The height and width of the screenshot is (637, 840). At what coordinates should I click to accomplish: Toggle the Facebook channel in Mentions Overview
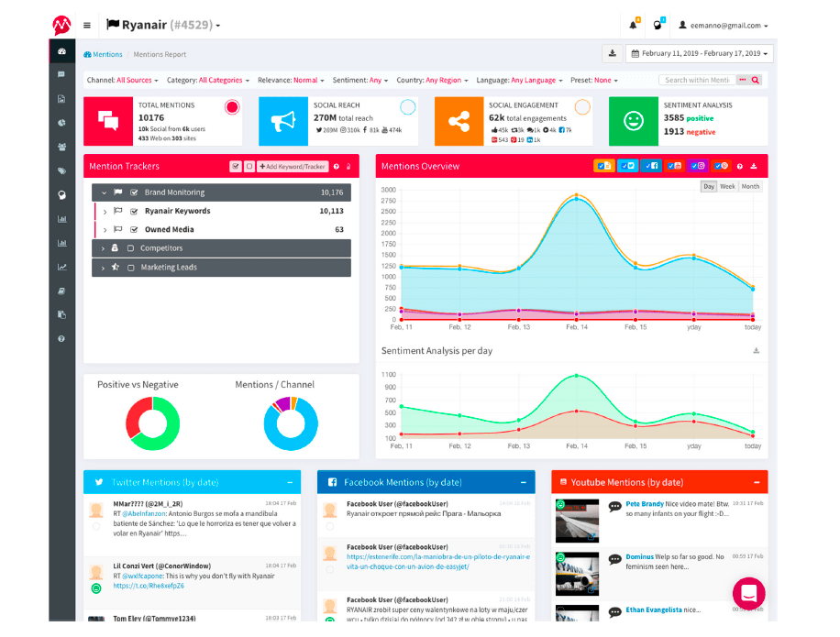point(651,166)
